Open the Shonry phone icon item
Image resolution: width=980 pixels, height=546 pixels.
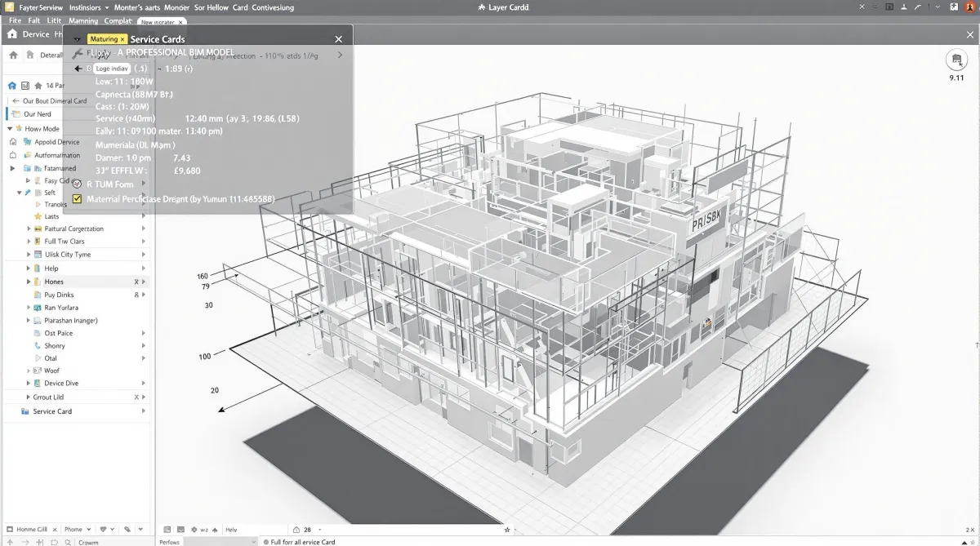click(38, 346)
